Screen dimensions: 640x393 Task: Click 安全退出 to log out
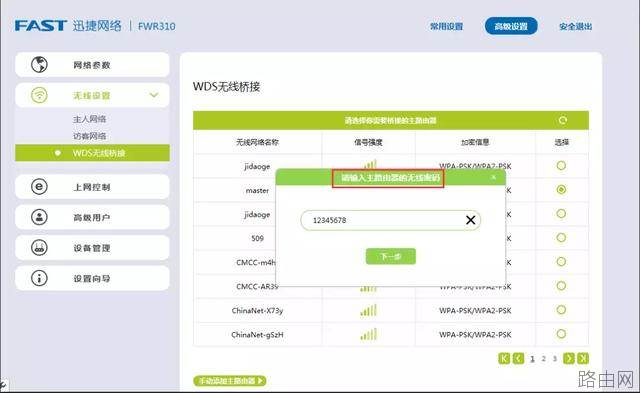[x=576, y=27]
